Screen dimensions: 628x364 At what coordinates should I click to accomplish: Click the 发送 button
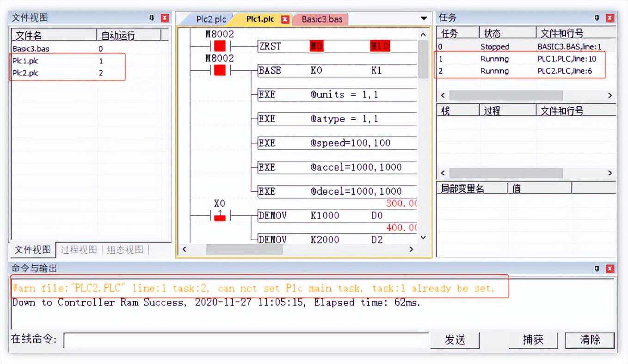point(455,340)
